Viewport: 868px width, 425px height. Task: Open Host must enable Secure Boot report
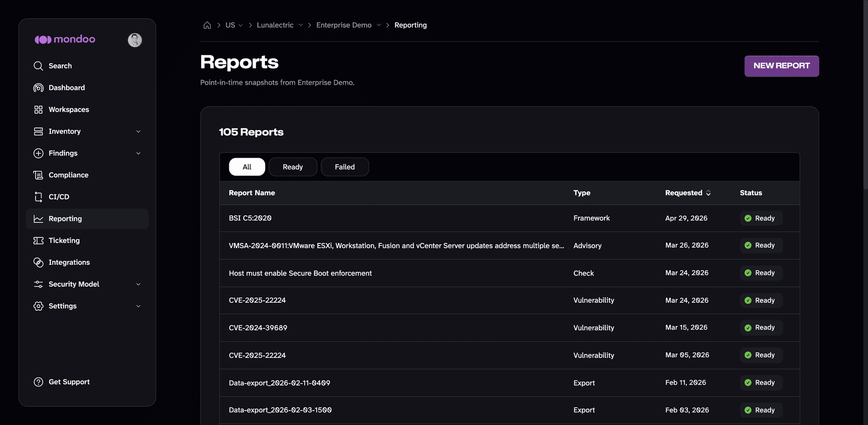tap(300, 273)
